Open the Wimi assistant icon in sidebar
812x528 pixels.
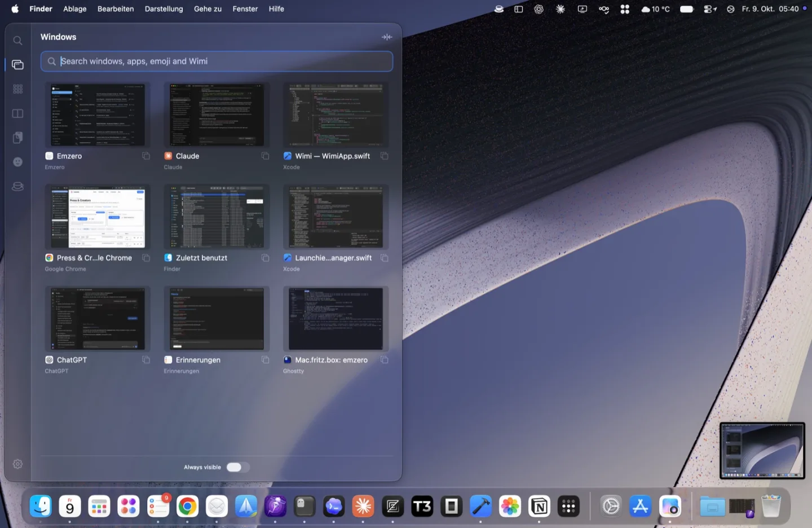(17, 186)
